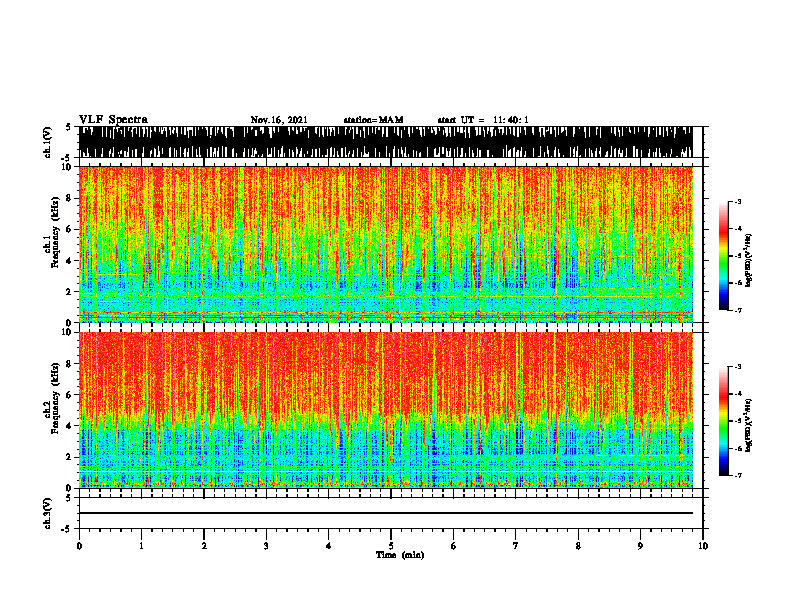Click time axis tick label "3"

click(266, 546)
